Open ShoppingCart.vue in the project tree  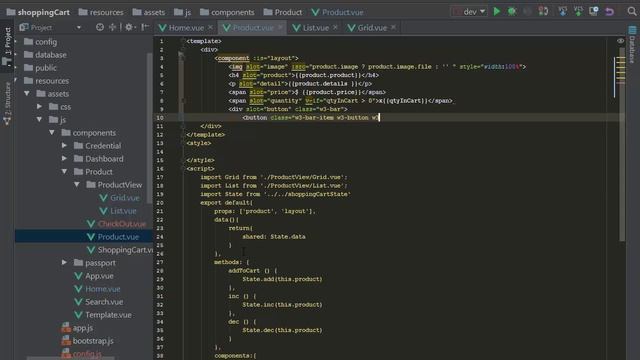coord(120,250)
